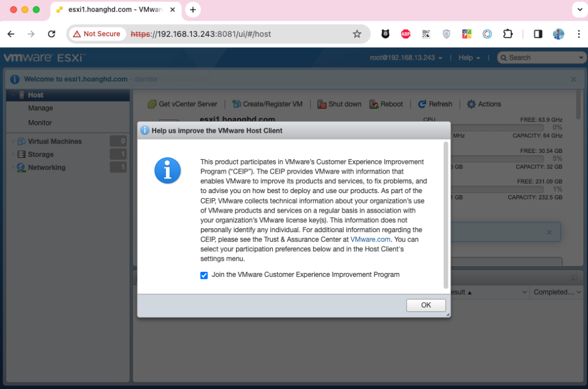Reload the browser page
The width and height of the screenshot is (588, 389).
[51, 34]
